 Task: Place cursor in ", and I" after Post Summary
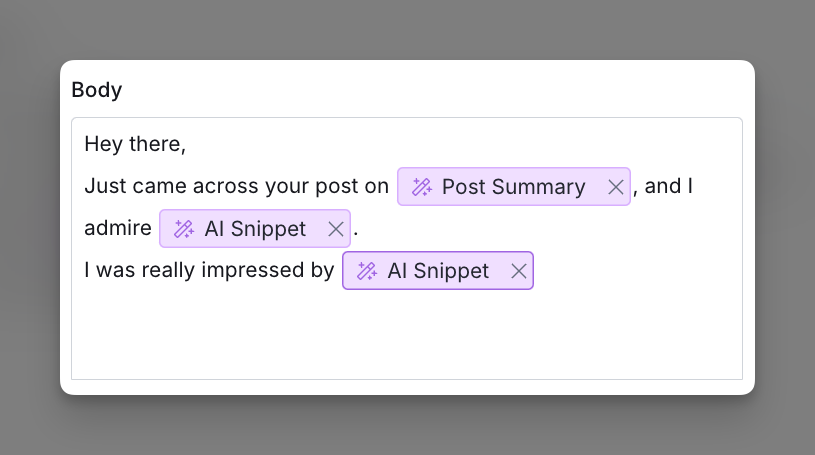pyautogui.click(x=663, y=187)
